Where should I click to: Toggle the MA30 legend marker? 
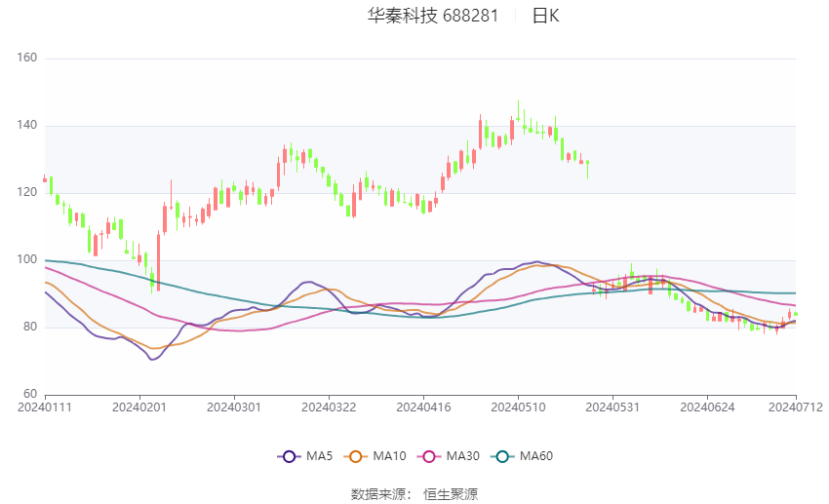(429, 456)
